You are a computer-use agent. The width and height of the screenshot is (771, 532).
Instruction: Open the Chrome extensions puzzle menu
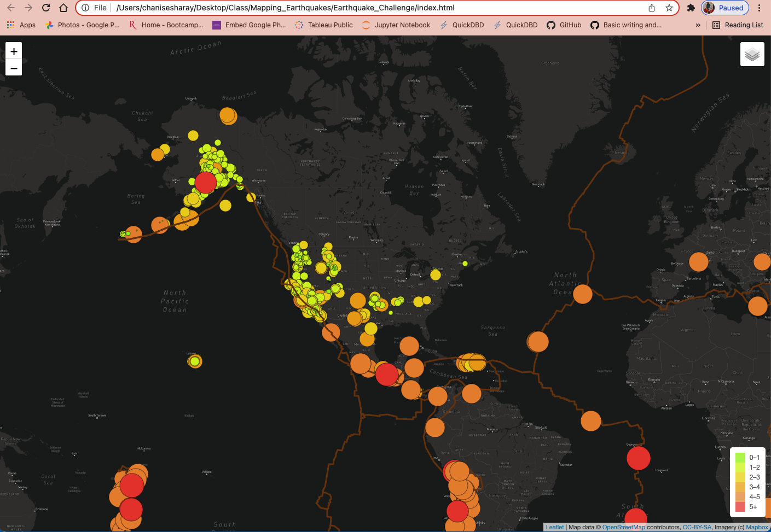(691, 8)
